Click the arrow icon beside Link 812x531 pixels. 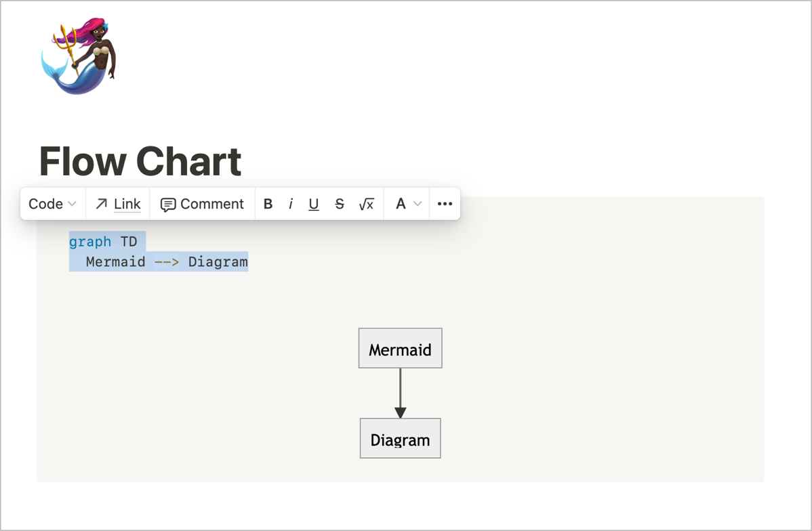point(102,204)
